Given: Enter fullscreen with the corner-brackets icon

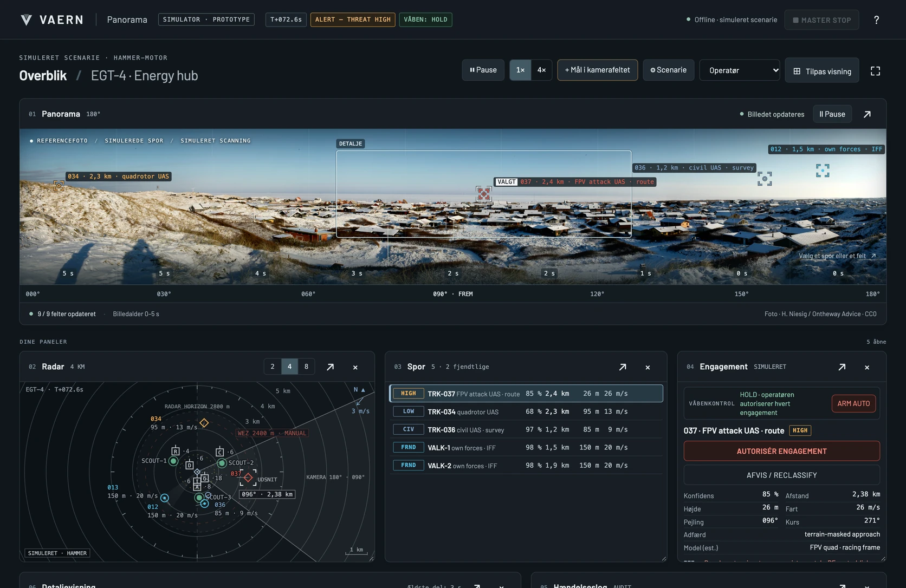Looking at the screenshot, I should pyautogui.click(x=875, y=71).
